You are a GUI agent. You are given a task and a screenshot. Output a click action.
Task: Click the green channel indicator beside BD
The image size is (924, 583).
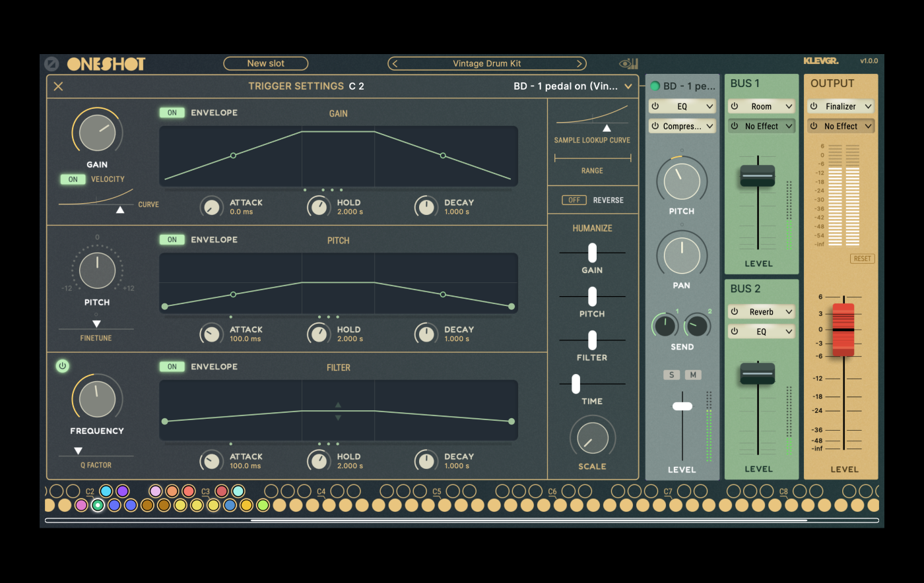click(655, 86)
